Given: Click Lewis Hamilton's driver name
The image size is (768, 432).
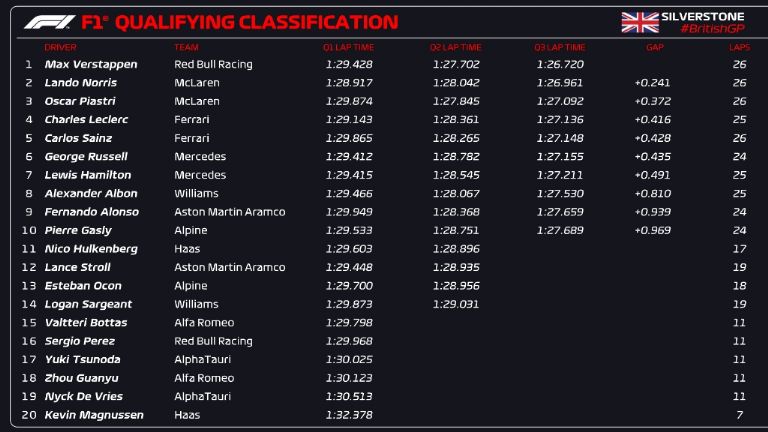Looking at the screenshot, I should pos(88,175).
